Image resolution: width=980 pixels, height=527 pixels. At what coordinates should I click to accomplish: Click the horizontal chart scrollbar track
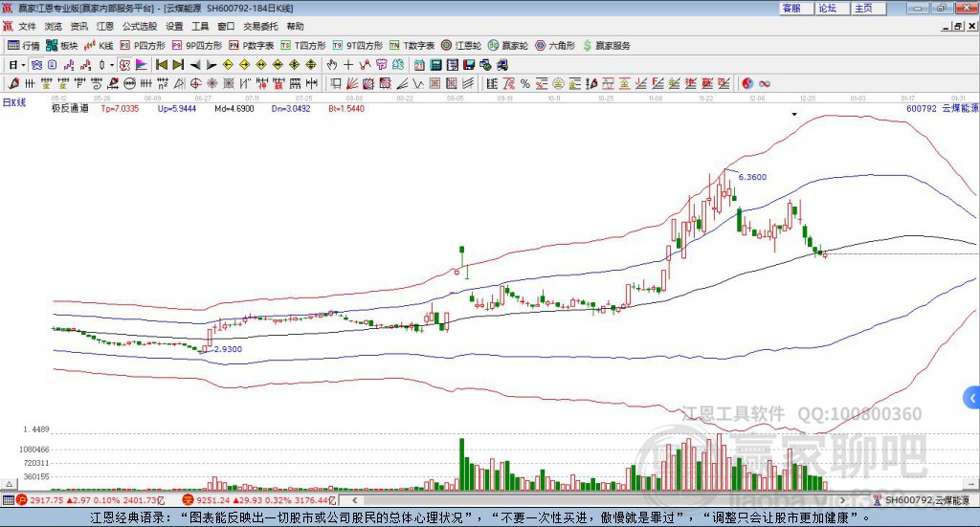(597, 500)
